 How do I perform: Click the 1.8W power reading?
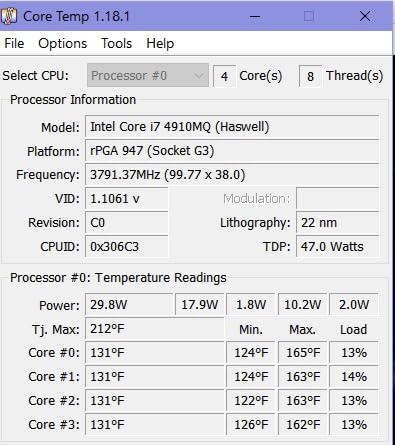251,304
